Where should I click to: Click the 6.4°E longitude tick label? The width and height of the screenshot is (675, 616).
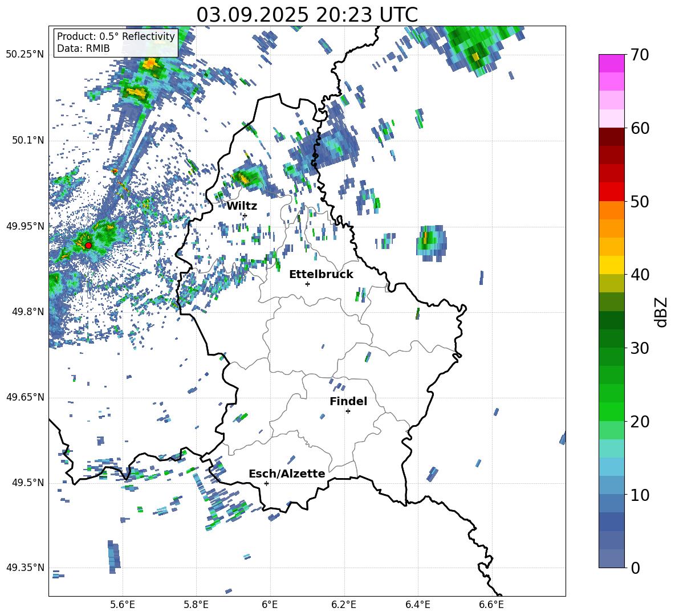coord(417,605)
